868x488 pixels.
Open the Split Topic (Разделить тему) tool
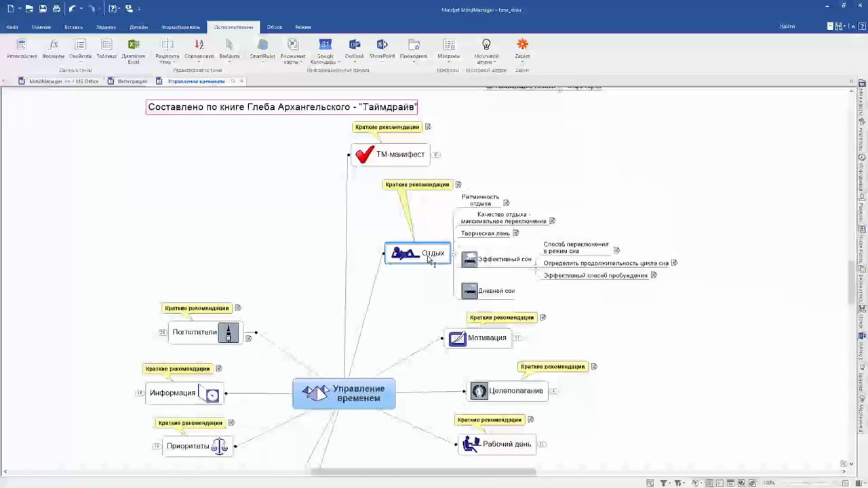tap(167, 52)
